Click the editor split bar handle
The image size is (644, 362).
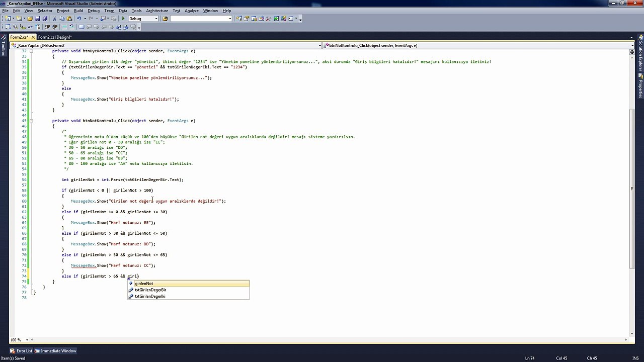pyautogui.click(x=631, y=51)
